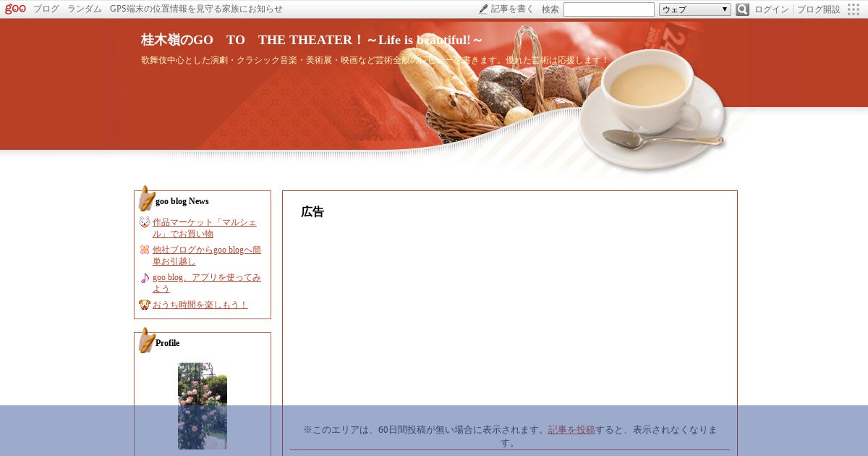Click the rose profile photo thumbnail
Image resolution: width=868 pixels, height=456 pixels.
[x=203, y=406]
